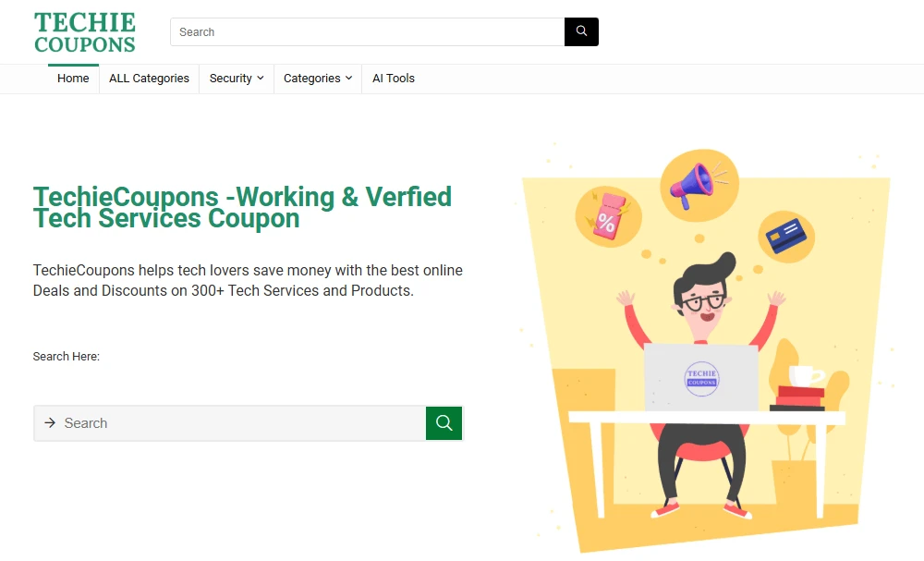
Task: Click the Techie Coupons logo
Action: pos(85,32)
